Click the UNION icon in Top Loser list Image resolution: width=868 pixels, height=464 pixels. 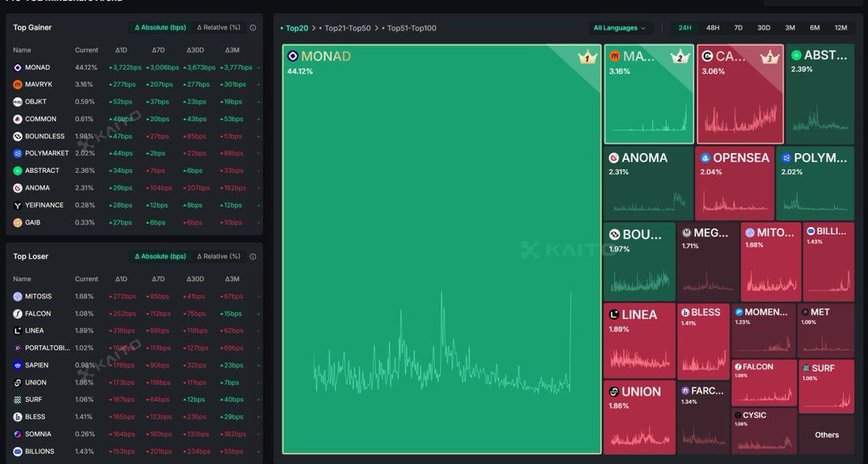pos(18,382)
